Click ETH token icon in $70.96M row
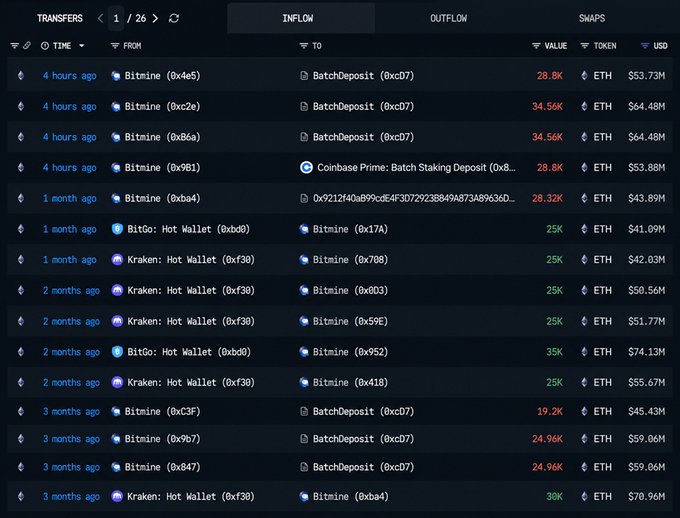Screen dimensions: 680x518 tap(585, 496)
